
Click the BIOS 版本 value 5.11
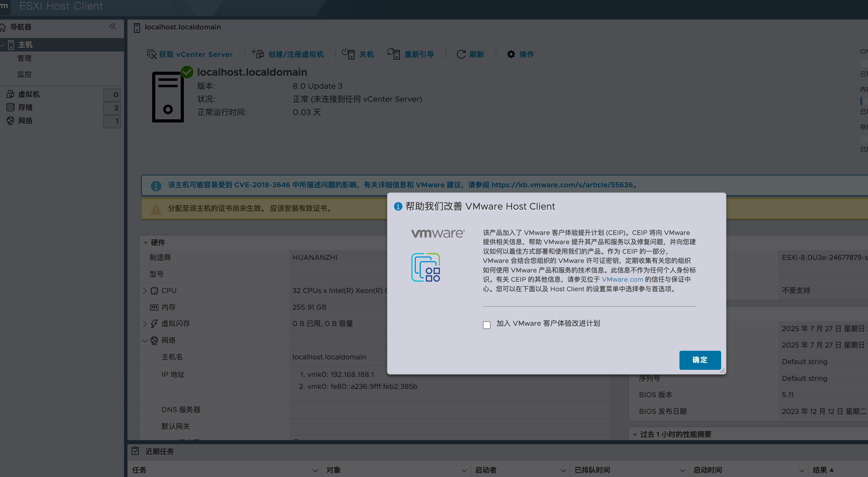point(788,395)
